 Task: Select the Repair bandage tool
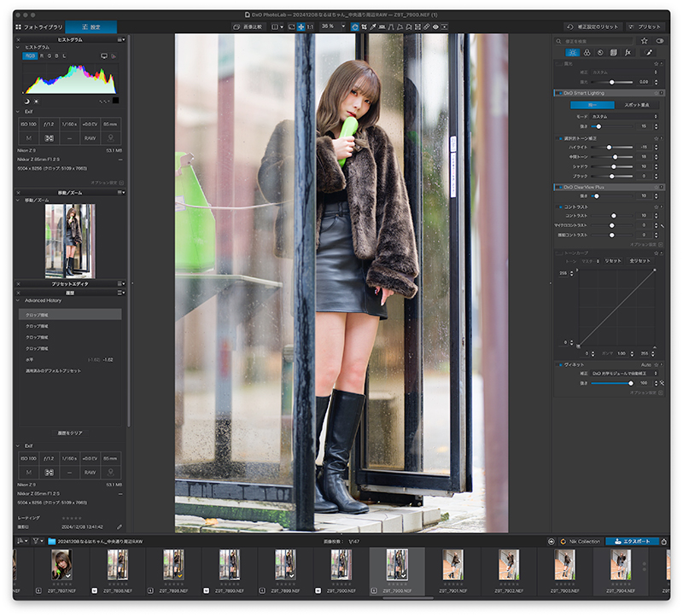pos(427,26)
